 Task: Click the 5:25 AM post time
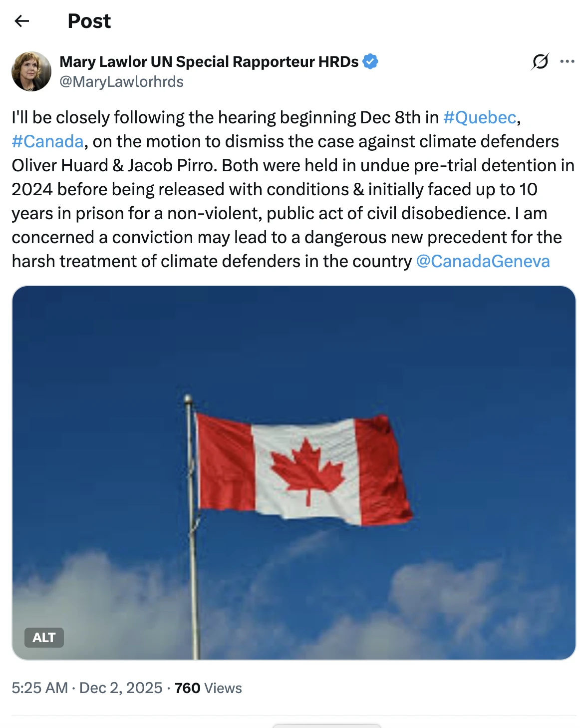pos(39,688)
